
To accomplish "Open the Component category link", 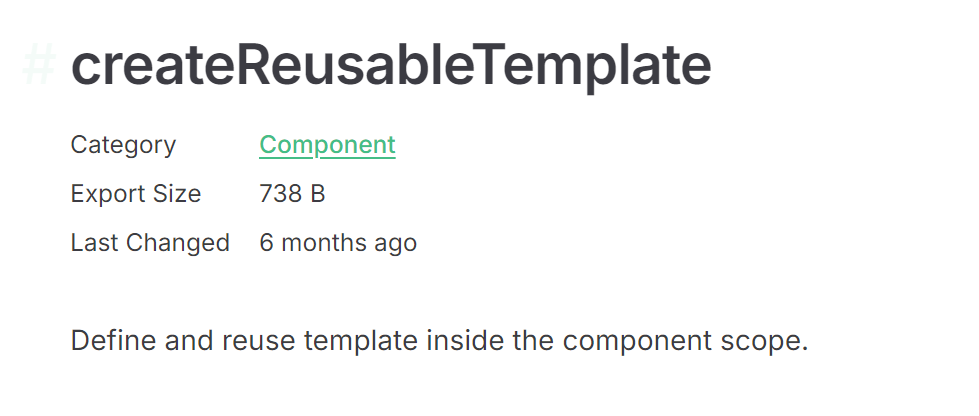I will tap(327, 145).
